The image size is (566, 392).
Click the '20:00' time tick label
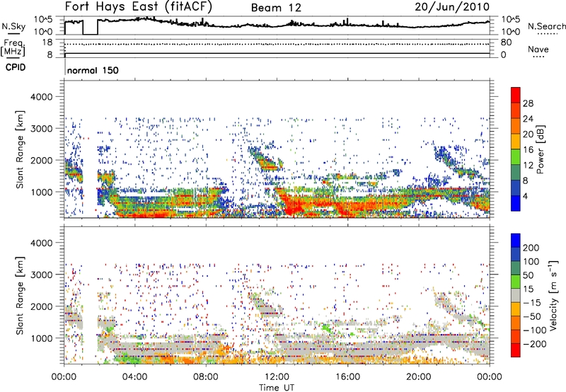[x=418, y=377]
